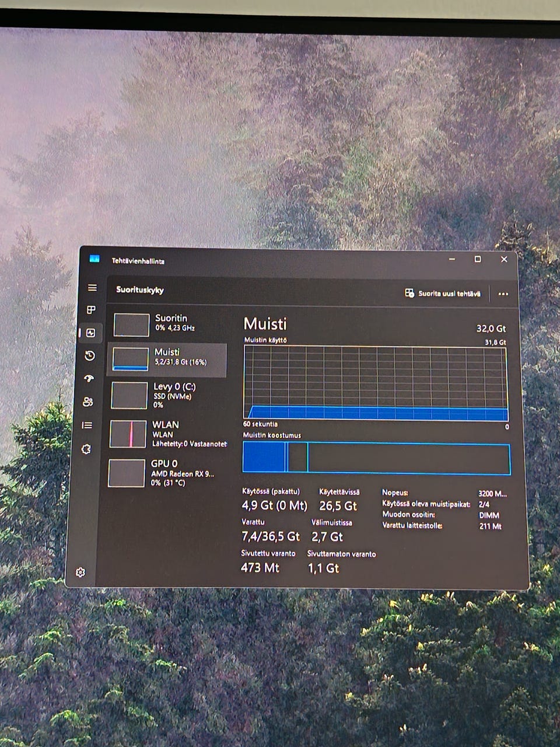Open the Details list icon

click(x=87, y=425)
